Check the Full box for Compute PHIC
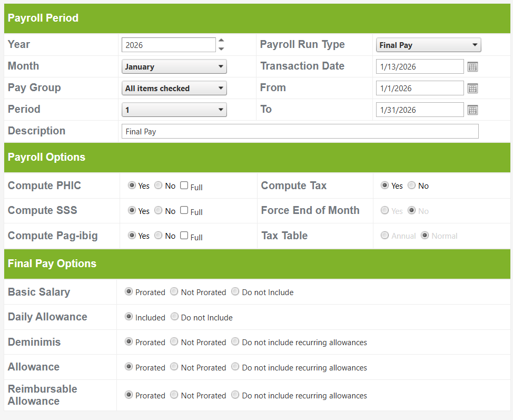 pyautogui.click(x=184, y=185)
